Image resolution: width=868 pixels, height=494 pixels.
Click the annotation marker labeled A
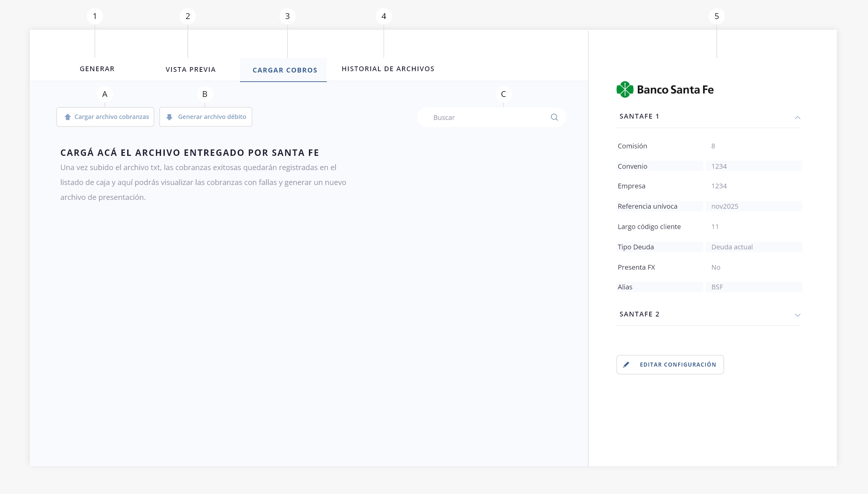click(105, 94)
